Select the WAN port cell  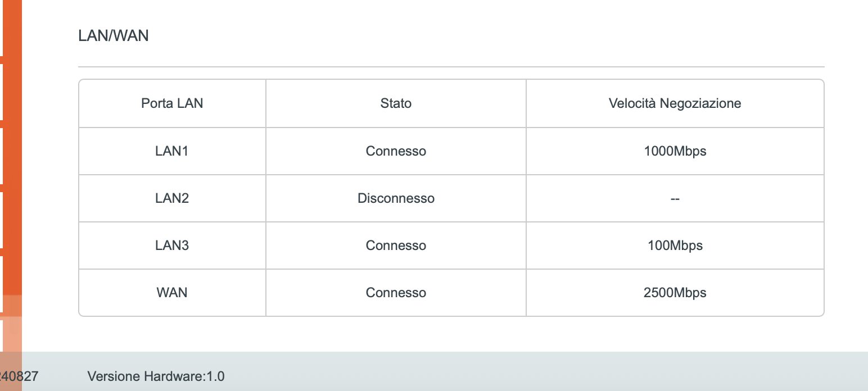[x=172, y=293]
